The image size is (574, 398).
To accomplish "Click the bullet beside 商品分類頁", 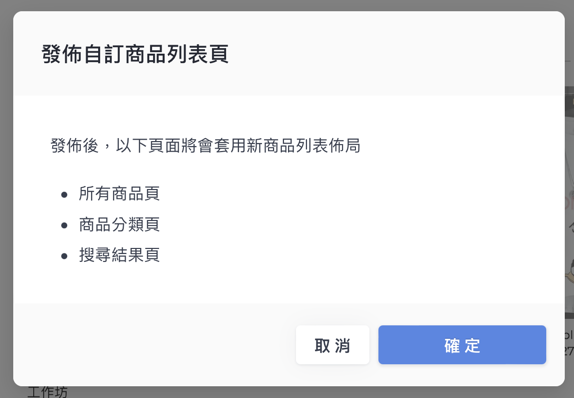I will click(64, 225).
